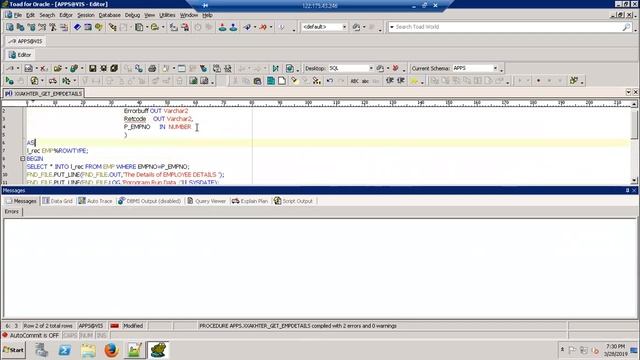Screen dimensions: 640x360
Task: Open the Session menu
Action: tap(86, 15)
